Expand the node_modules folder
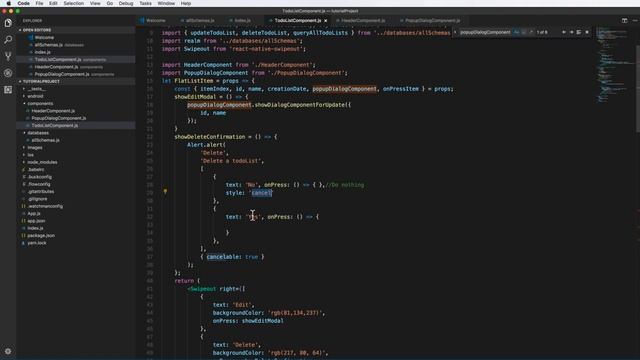The image size is (640, 360). [x=42, y=162]
